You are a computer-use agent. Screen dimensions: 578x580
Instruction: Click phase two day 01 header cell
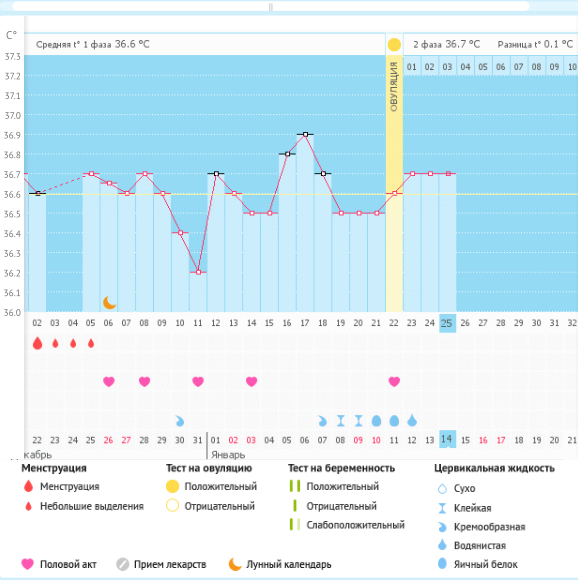tap(412, 67)
